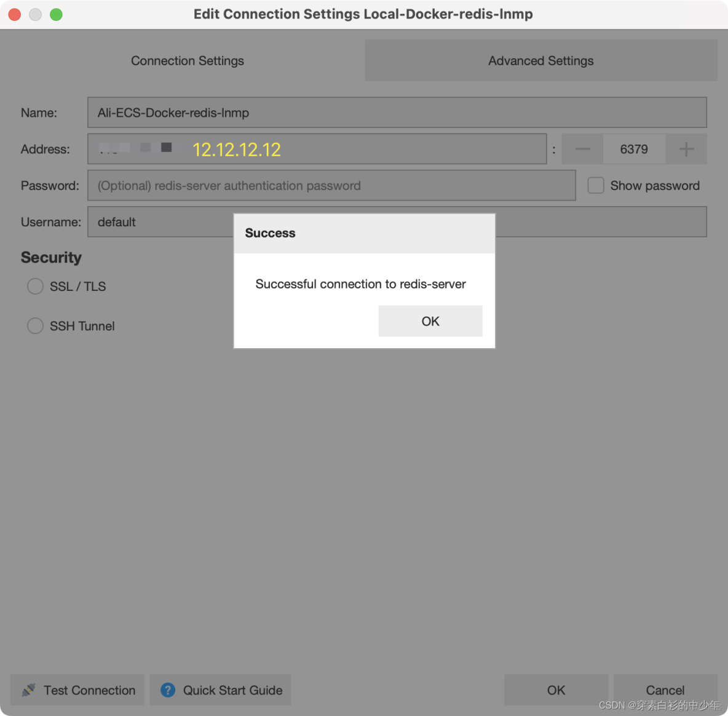This screenshot has height=716, width=728.
Task: Dismiss the Success dialog with OK
Action: click(430, 320)
